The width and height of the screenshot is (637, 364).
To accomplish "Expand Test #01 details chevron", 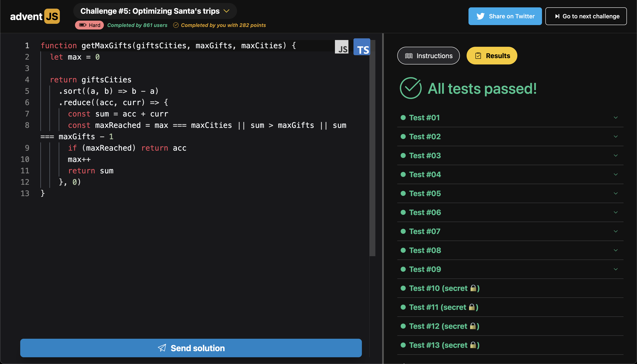I will tap(616, 118).
